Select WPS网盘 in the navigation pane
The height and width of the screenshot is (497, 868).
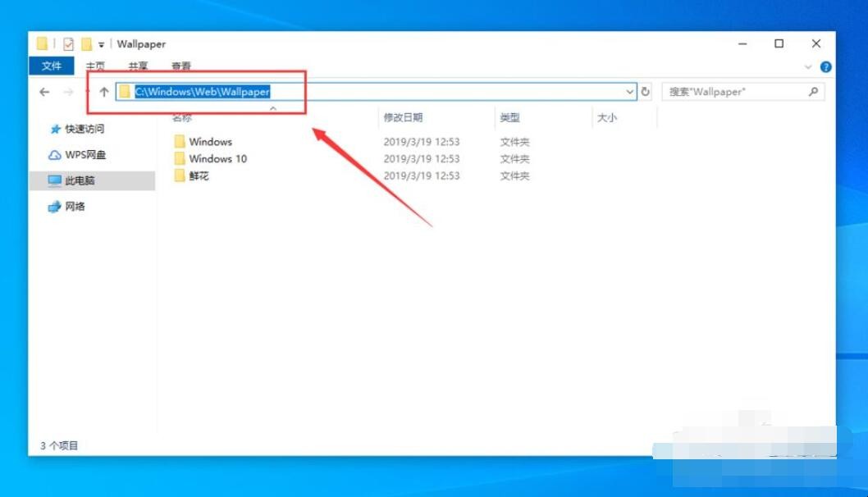[85, 155]
